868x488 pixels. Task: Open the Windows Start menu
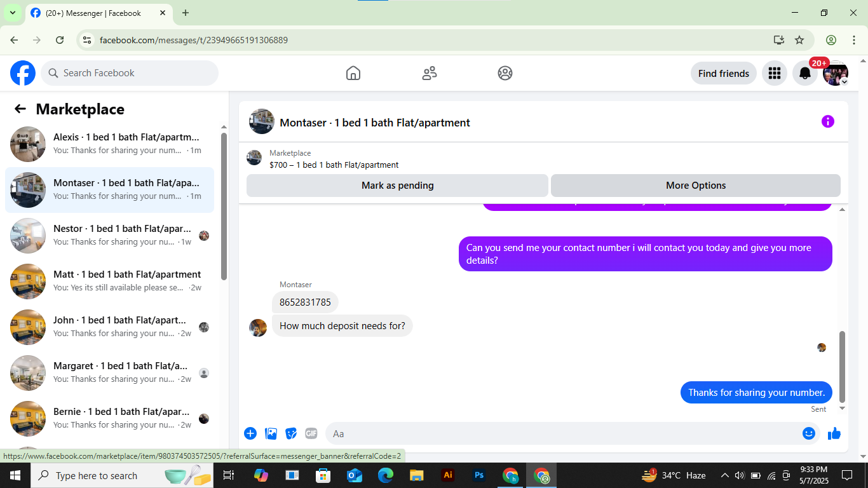tap(15, 475)
